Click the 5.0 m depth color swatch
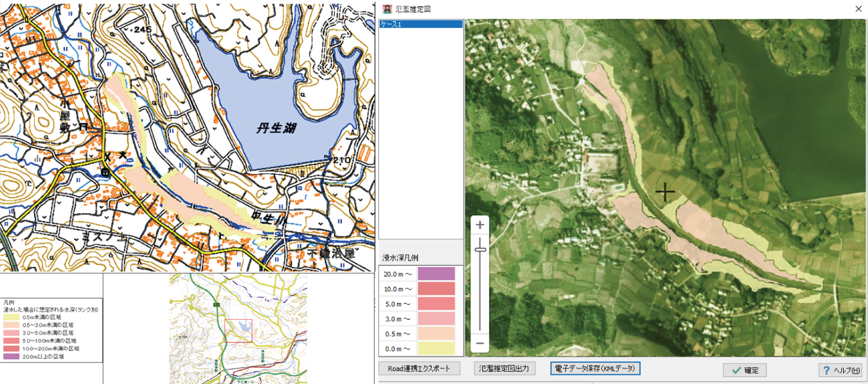This screenshot has height=384, width=868. pyautogui.click(x=436, y=304)
